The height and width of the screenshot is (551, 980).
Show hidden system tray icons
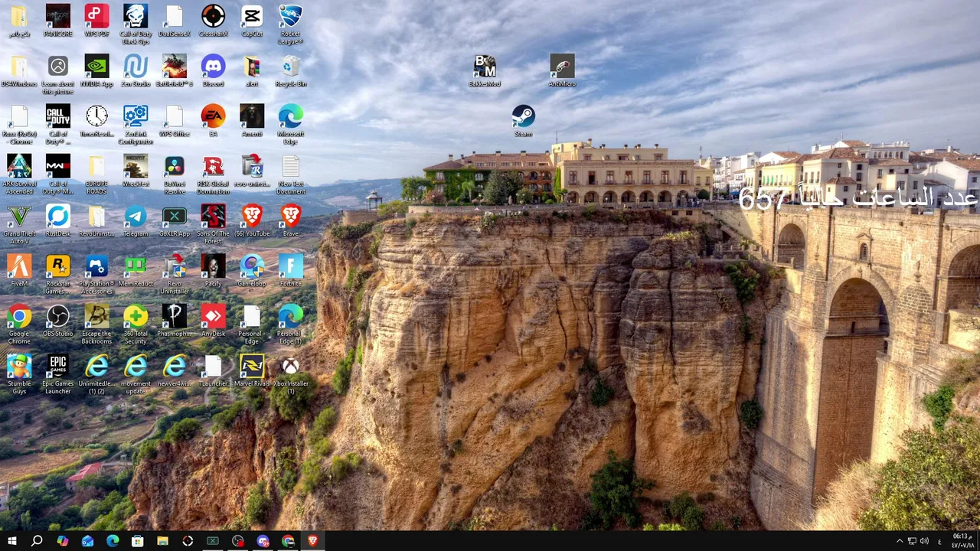(x=900, y=541)
